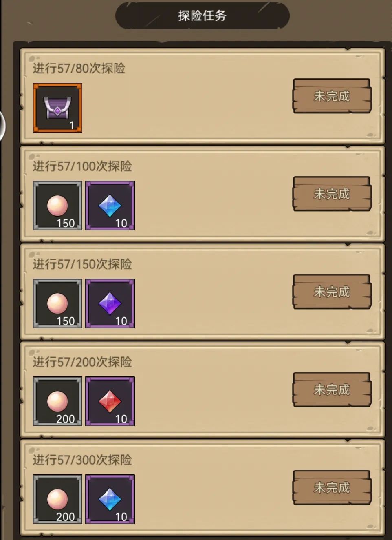Tap the purple gem reward icon
Viewport: 392px width, 540px height.
click(110, 303)
